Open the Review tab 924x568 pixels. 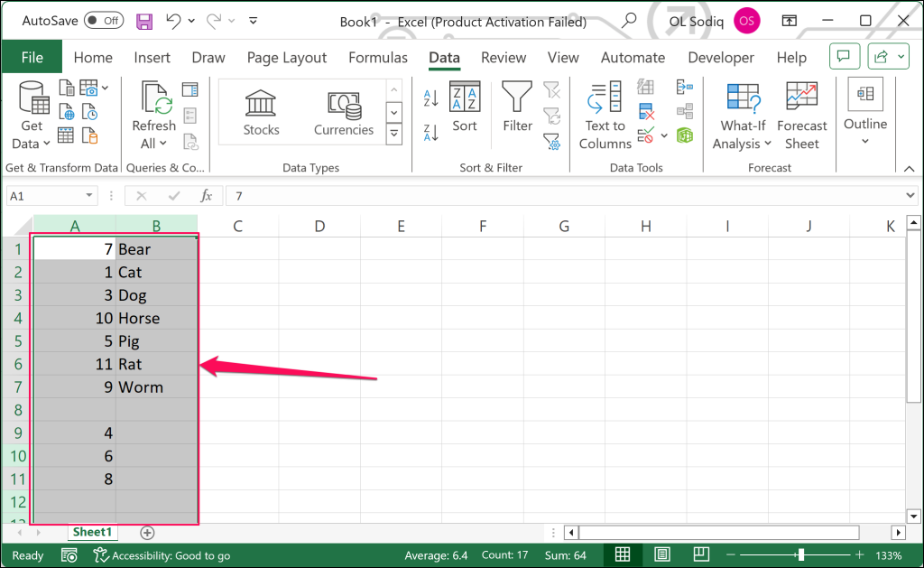[x=504, y=57]
